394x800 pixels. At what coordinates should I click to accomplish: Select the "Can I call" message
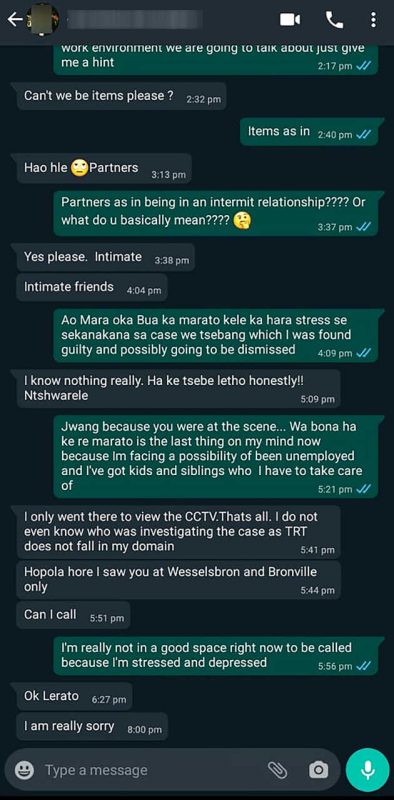pyautogui.click(x=73, y=615)
